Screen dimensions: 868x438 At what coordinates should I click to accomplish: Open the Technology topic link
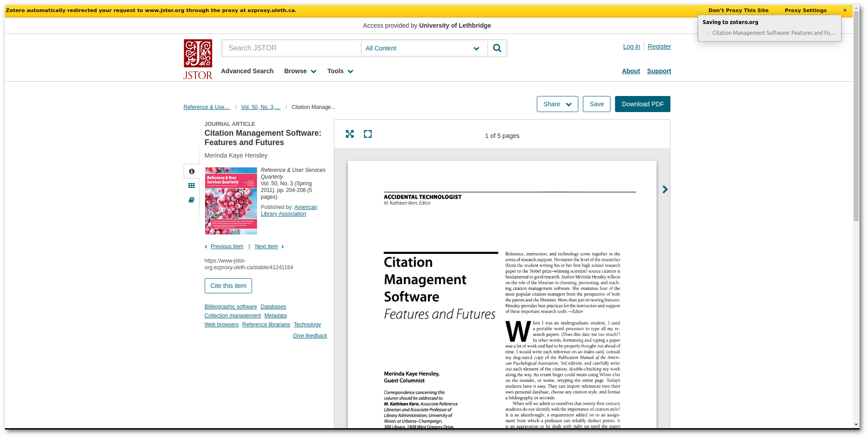point(307,325)
